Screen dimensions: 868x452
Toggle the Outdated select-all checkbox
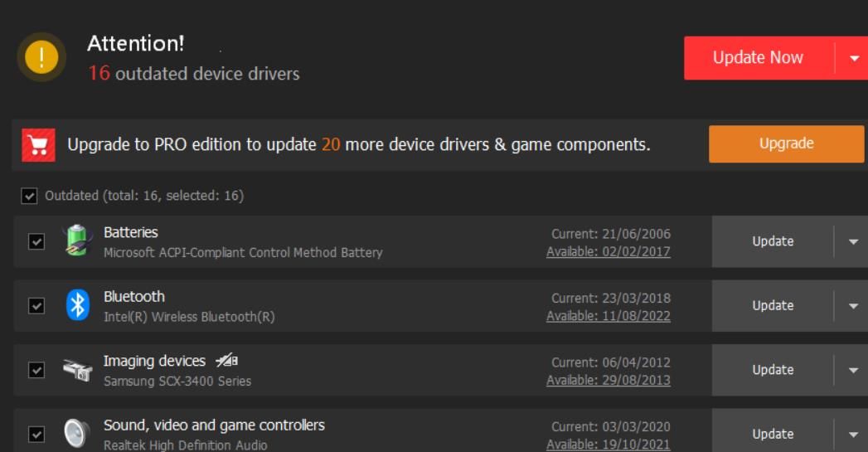[30, 196]
